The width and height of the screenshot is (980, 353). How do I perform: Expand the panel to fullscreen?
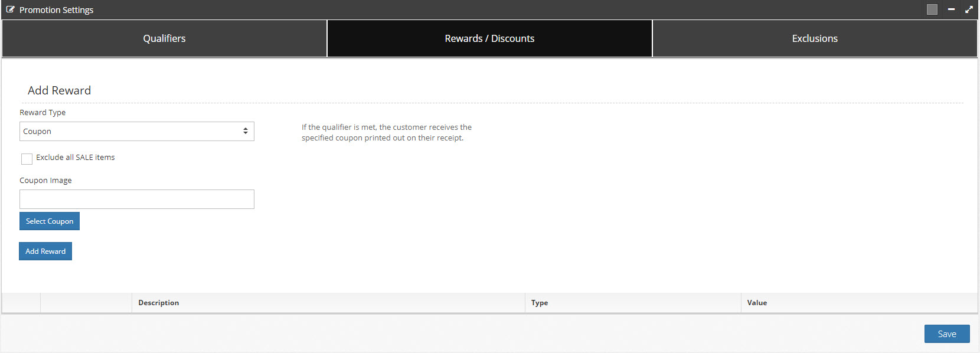[x=969, y=9]
